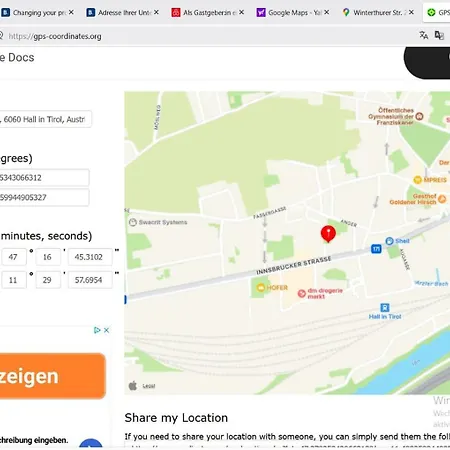Select the HOFER store marker on map
The image size is (450, 450).
260,287
